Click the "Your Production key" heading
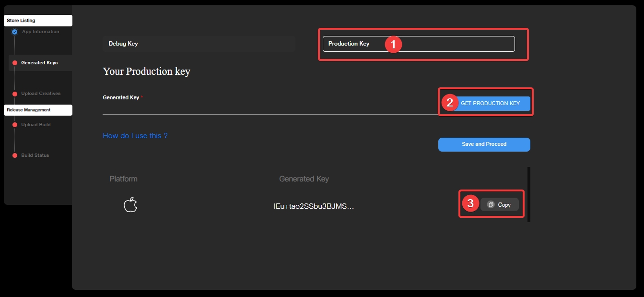 point(146,71)
